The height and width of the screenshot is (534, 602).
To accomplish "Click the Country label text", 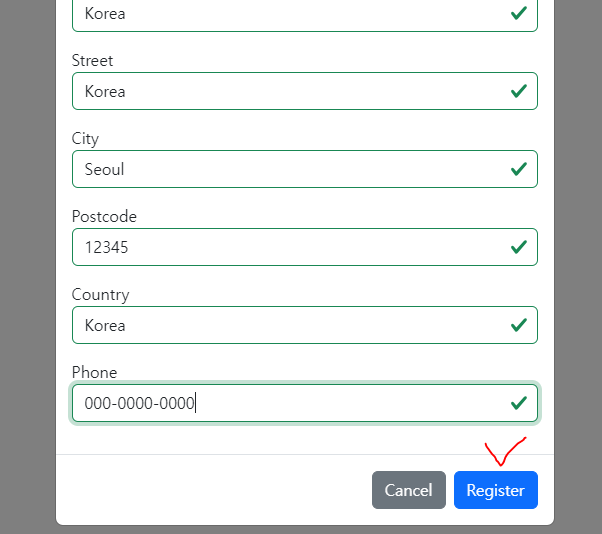I will 100,295.
